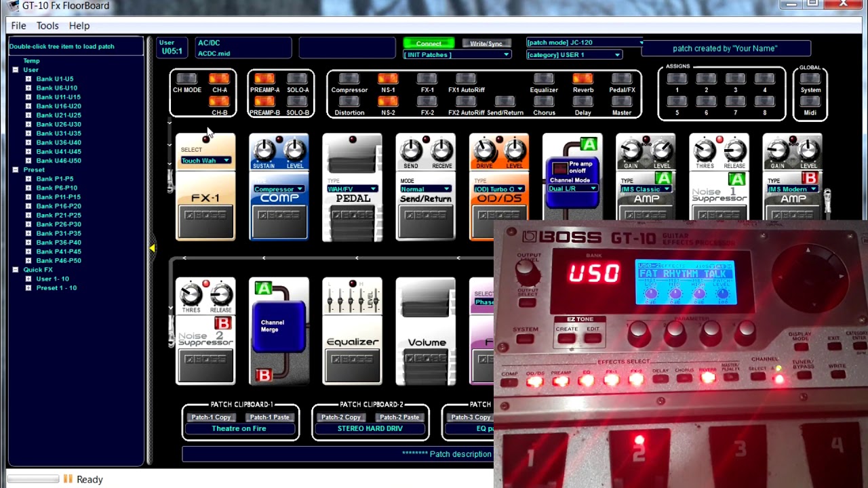Click the THRES knob on Noise Suppressor 2

click(x=191, y=294)
